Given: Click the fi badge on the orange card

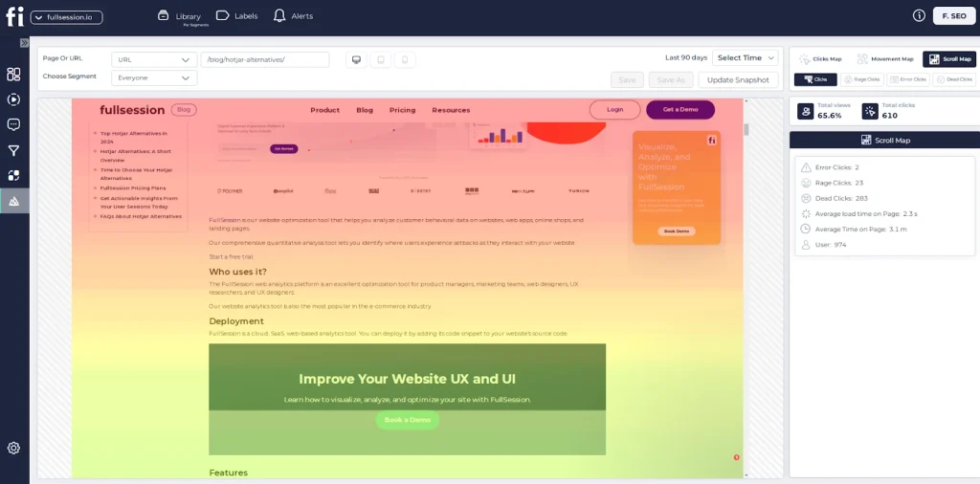Looking at the screenshot, I should [712, 141].
